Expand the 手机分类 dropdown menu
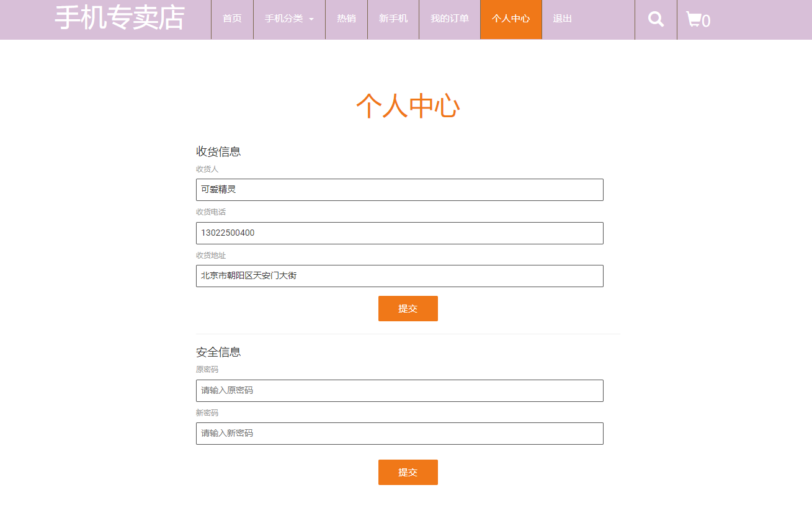Image resolution: width=812 pixels, height=521 pixels. click(284, 19)
